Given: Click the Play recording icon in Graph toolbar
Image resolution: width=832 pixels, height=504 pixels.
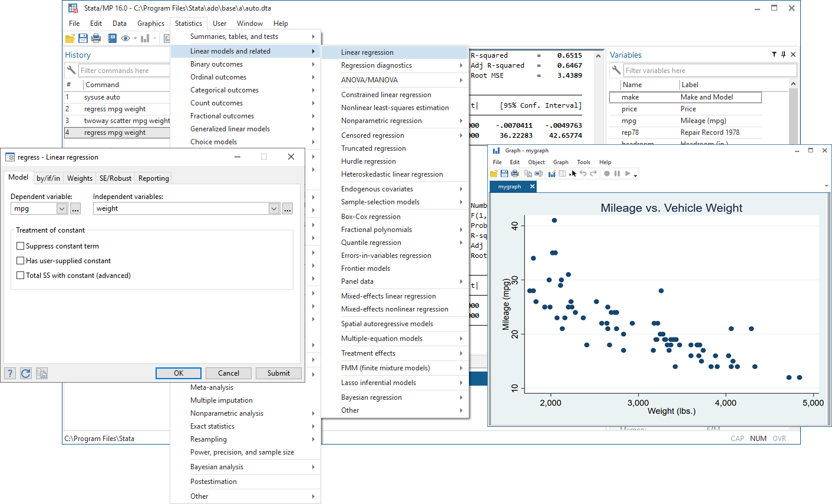Looking at the screenshot, I should tap(628, 174).
